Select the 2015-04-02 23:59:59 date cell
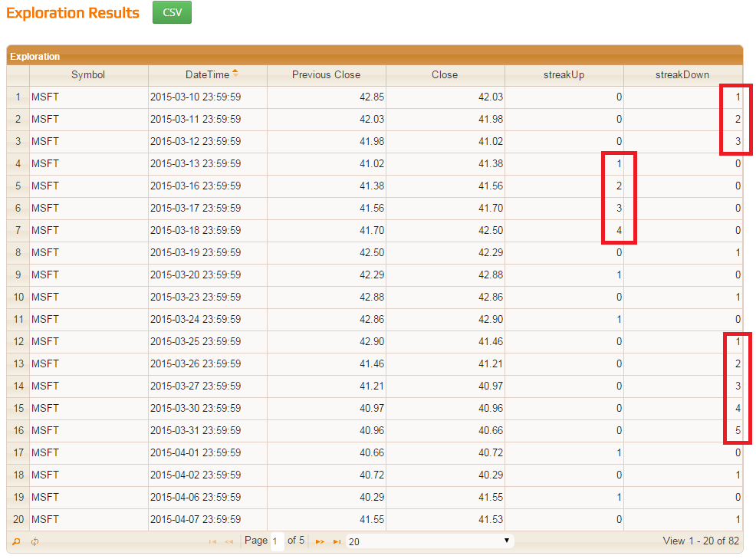This screenshot has width=756, height=559. point(207,474)
